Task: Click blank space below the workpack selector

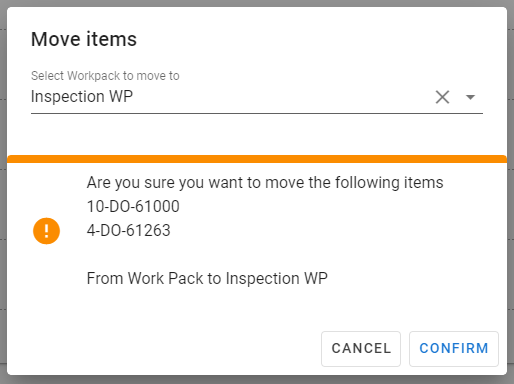Action: pos(257,134)
